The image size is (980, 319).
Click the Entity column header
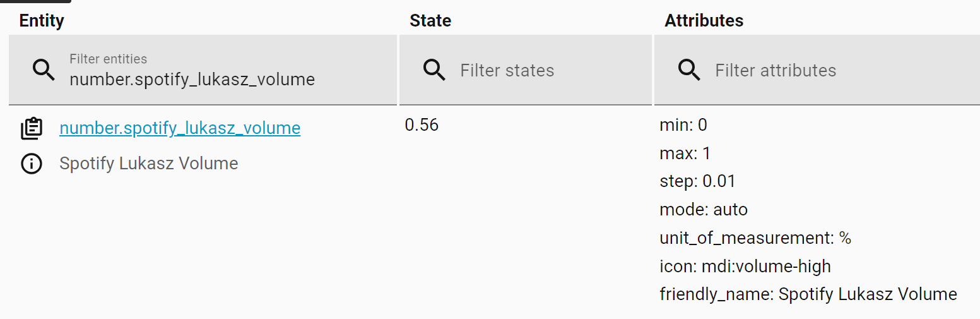click(x=42, y=20)
